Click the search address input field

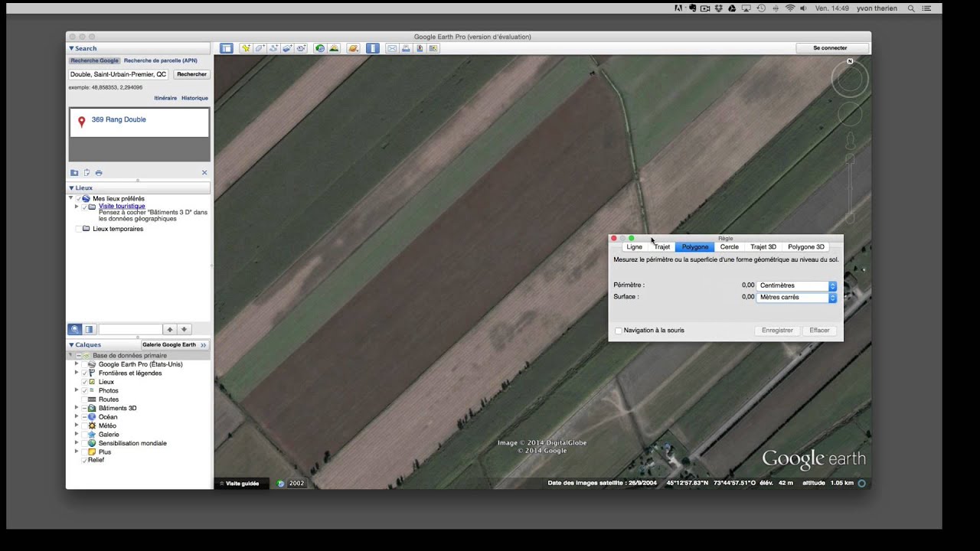click(x=119, y=74)
